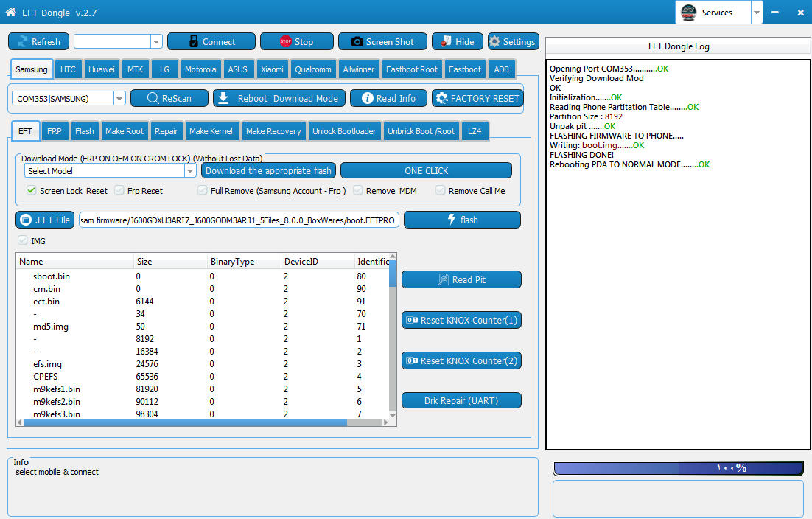812x519 pixels.
Task: Click the counter icon on Reset KNOX Counter(1)
Action: (x=412, y=320)
